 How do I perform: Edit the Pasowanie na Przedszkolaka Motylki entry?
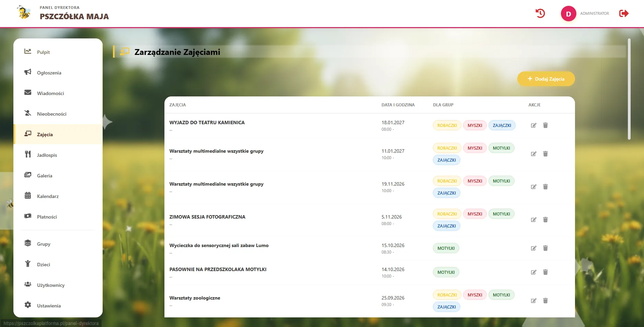pyautogui.click(x=533, y=272)
